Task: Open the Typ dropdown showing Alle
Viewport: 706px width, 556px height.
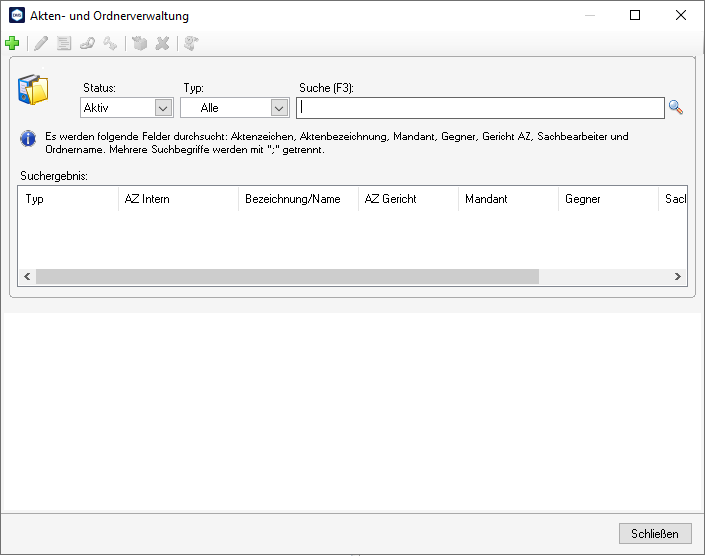Action: [x=235, y=108]
